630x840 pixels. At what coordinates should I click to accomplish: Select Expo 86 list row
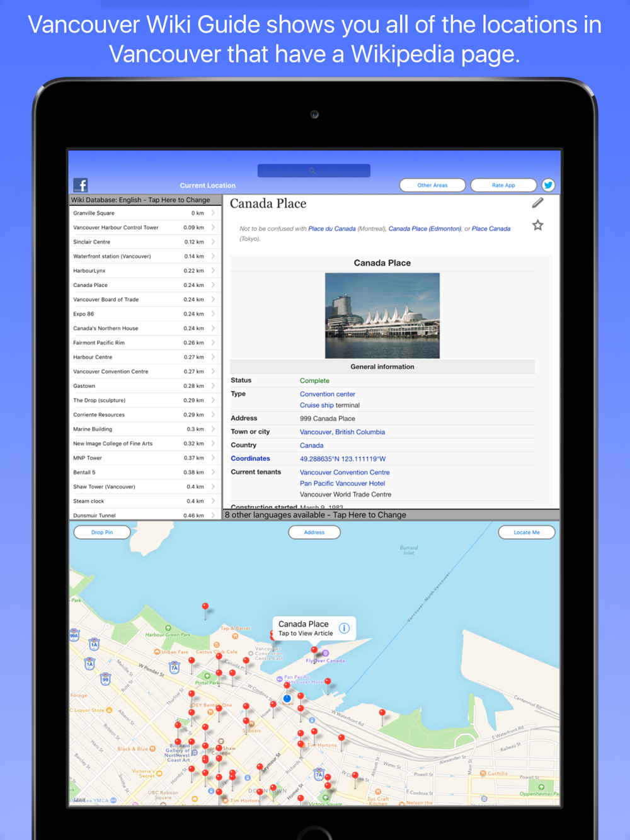(145, 314)
